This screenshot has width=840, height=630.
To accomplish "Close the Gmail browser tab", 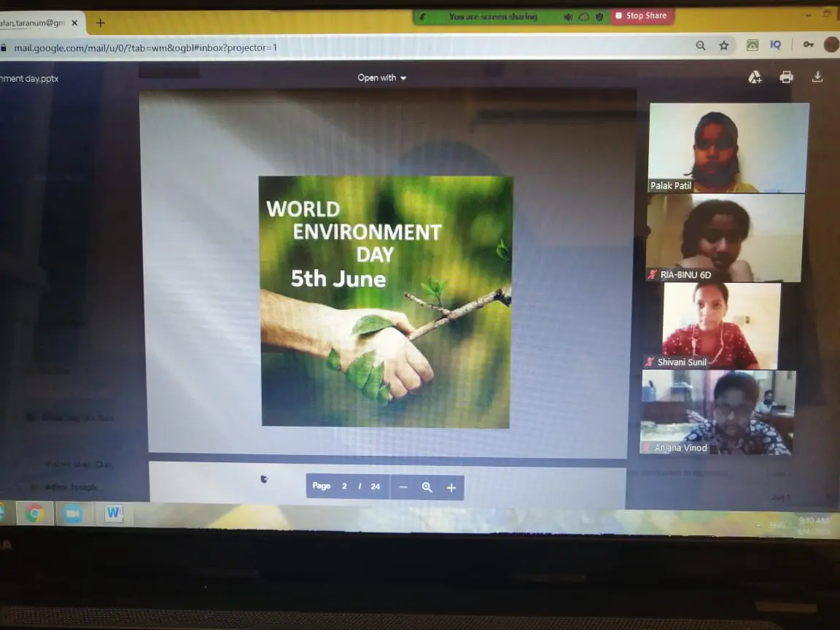I will point(74,23).
